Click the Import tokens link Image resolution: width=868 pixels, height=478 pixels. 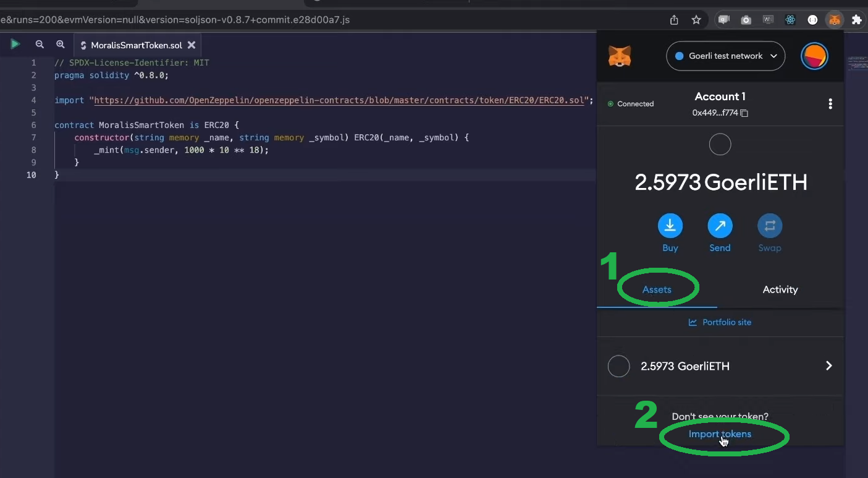point(720,434)
